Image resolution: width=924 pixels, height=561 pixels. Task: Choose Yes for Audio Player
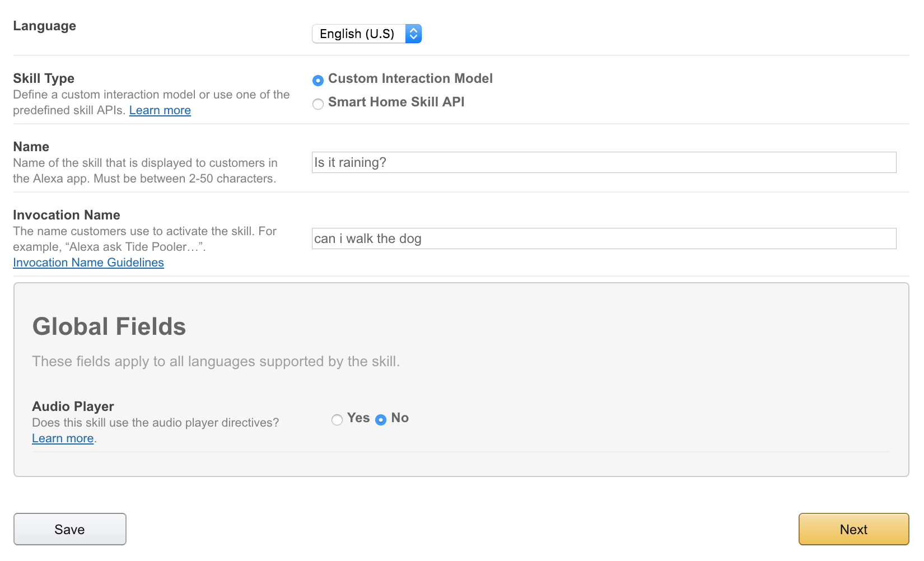click(x=337, y=420)
